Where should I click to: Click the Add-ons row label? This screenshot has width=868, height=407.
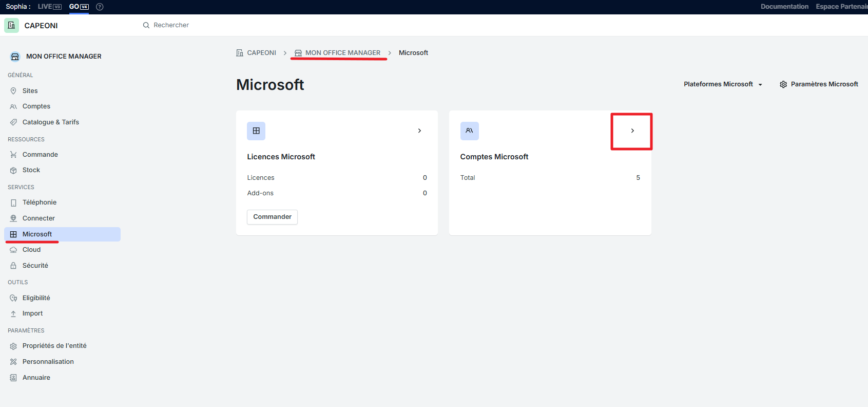point(260,193)
